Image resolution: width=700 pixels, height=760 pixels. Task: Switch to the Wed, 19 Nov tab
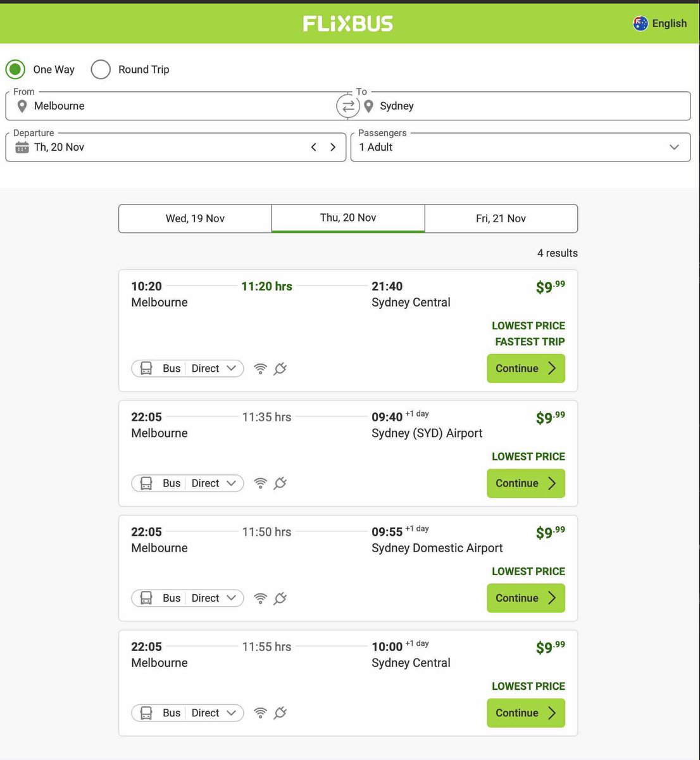click(195, 218)
